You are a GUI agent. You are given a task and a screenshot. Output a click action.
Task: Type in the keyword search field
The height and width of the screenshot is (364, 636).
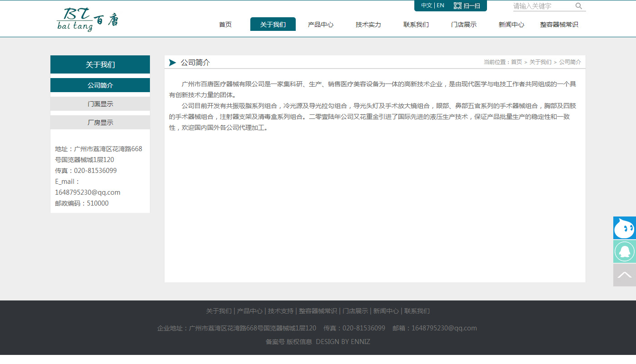pyautogui.click(x=543, y=6)
